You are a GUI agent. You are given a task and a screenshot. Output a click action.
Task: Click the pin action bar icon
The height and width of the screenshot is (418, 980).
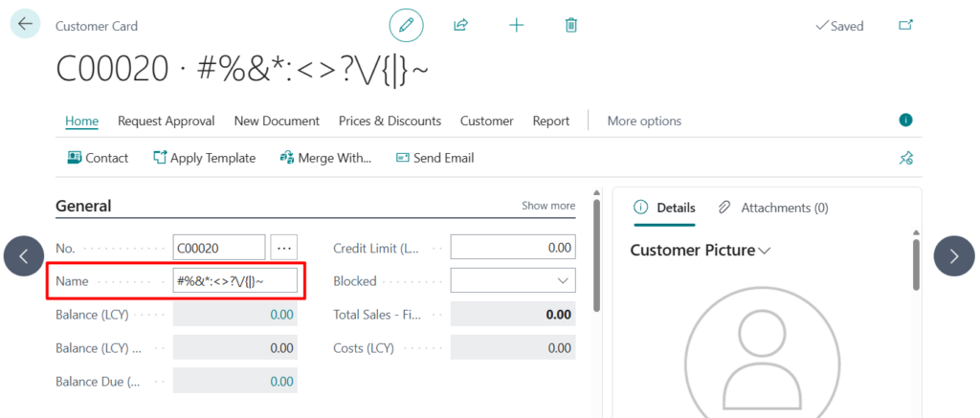click(x=905, y=158)
